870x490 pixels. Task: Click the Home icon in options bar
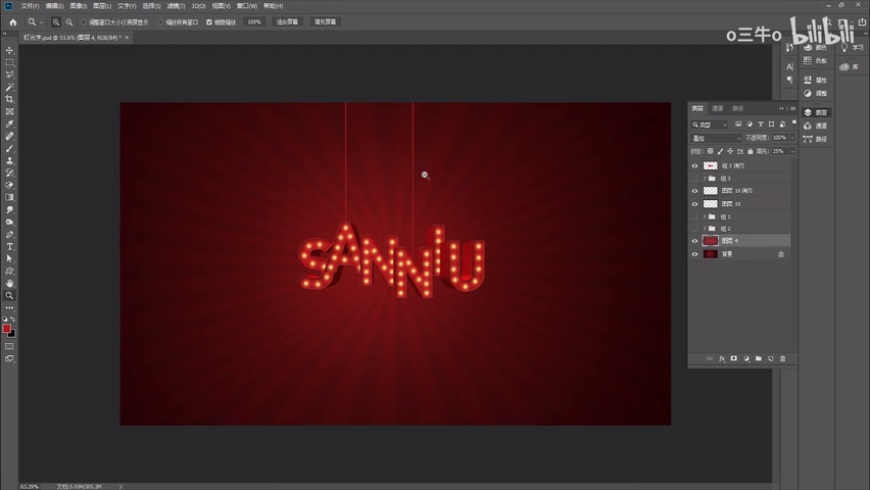coord(13,21)
